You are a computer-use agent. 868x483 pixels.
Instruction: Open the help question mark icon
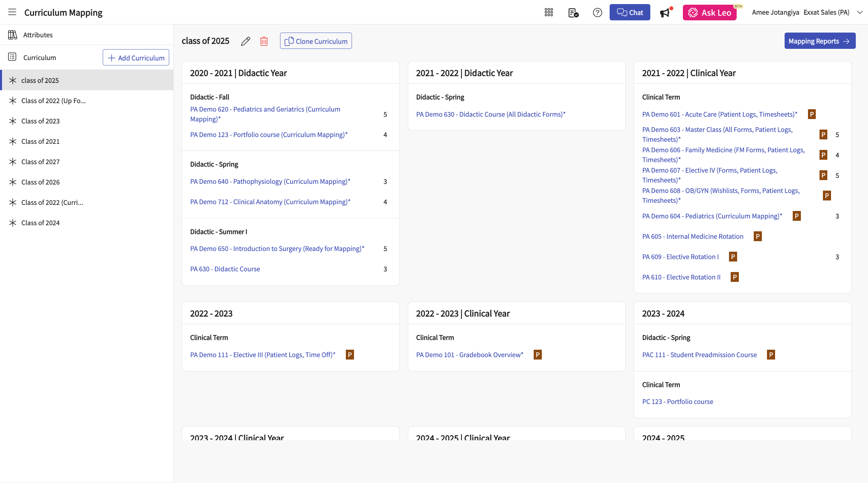click(597, 13)
